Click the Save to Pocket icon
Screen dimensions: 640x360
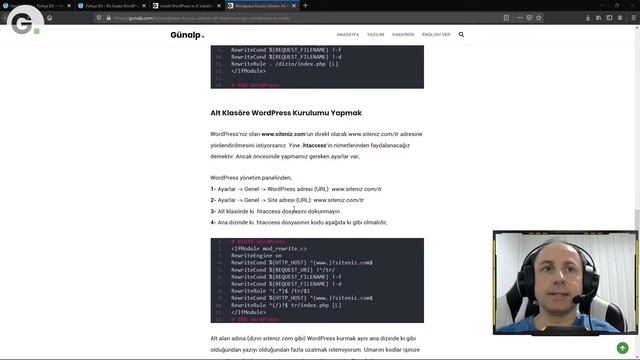pyautogui.click(x=529, y=18)
